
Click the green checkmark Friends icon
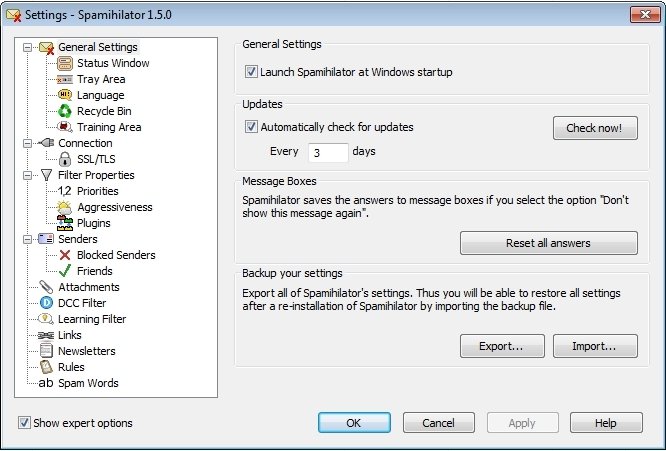pos(65,271)
